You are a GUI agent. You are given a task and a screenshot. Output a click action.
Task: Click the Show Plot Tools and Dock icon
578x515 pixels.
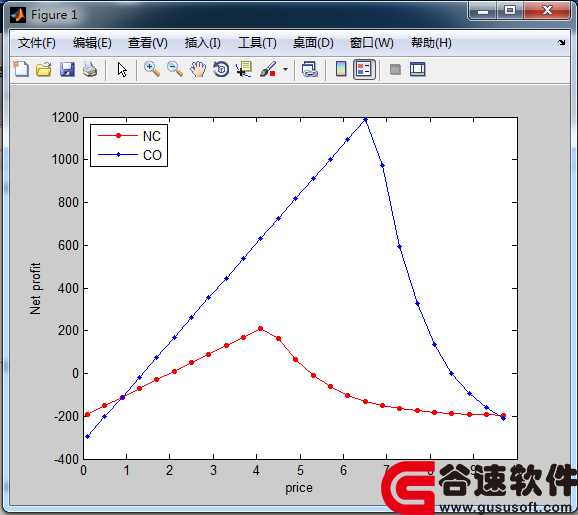(x=418, y=69)
